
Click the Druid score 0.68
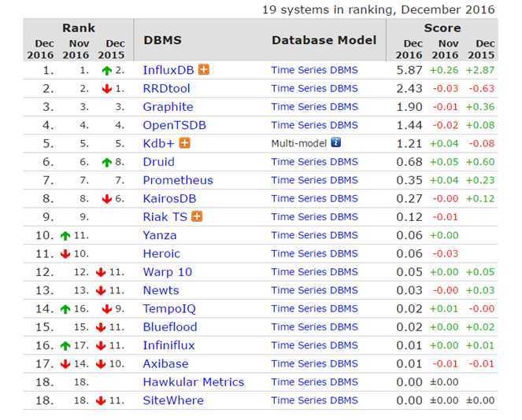[409, 162]
